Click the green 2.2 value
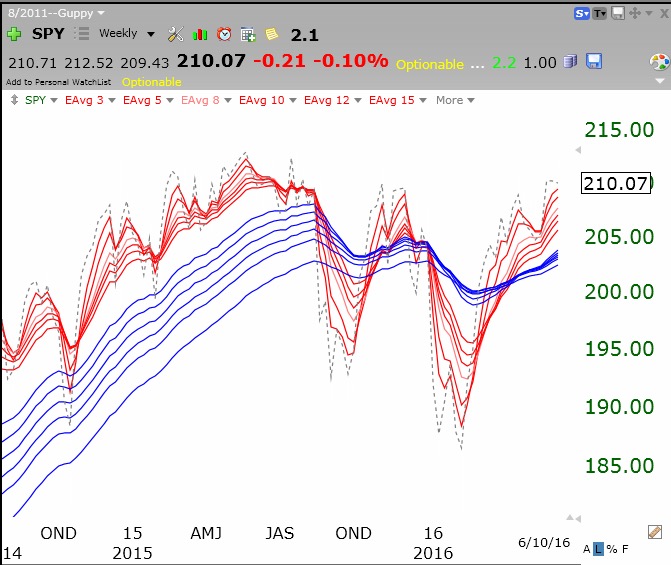The height and width of the screenshot is (565, 671). 504,63
